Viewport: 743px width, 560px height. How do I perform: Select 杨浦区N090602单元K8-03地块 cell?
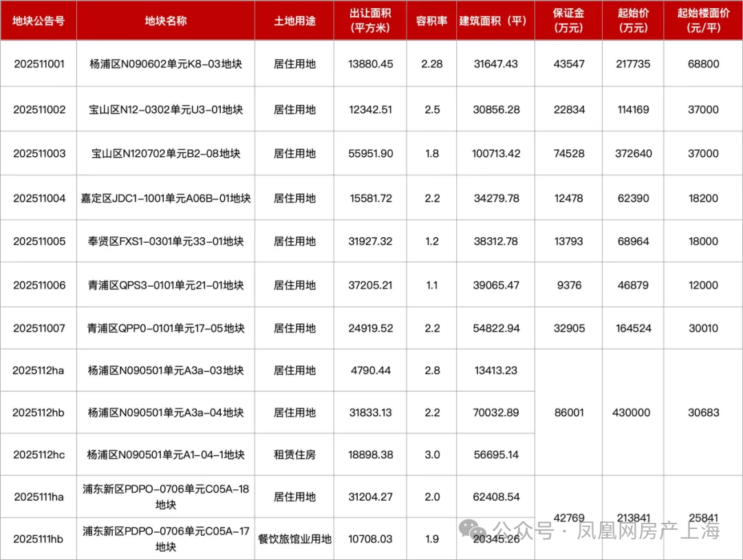coord(166,64)
